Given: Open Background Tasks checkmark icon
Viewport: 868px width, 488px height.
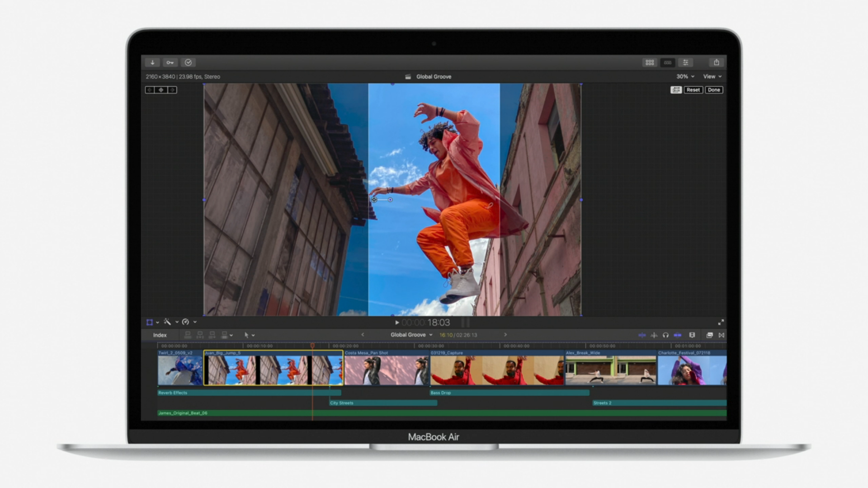Looking at the screenshot, I should coord(188,62).
